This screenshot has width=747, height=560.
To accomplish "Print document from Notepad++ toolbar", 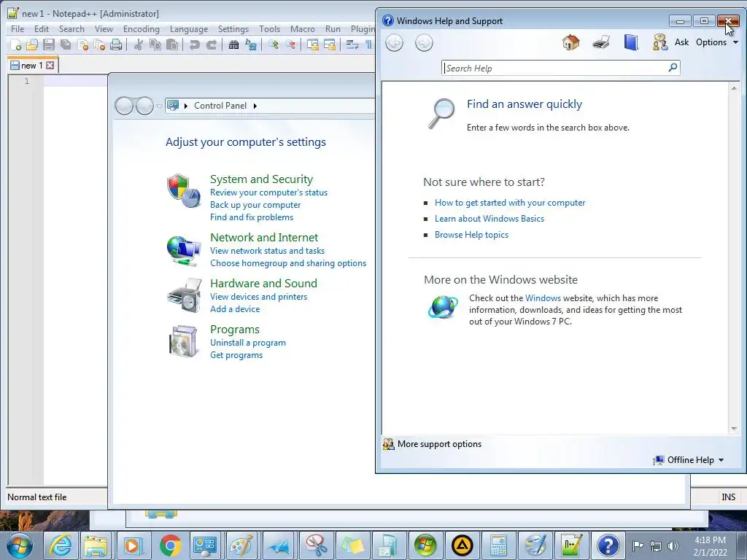I will [116, 44].
